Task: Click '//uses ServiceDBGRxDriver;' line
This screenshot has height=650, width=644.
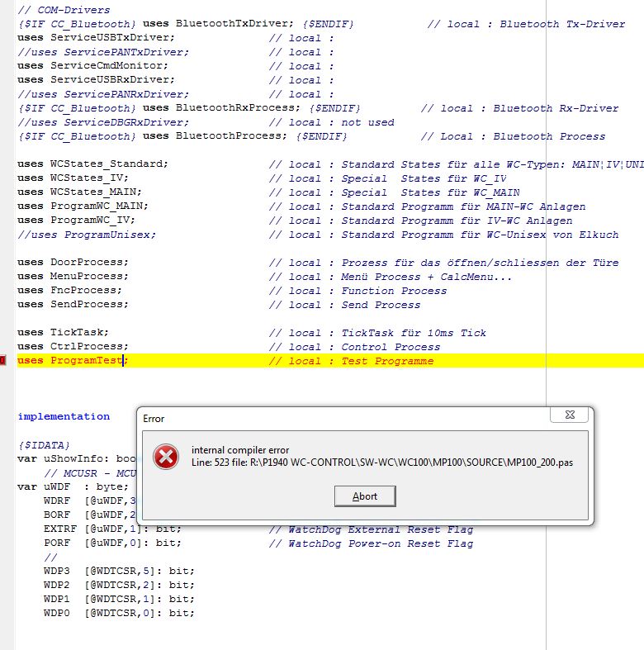Action: coord(102,123)
